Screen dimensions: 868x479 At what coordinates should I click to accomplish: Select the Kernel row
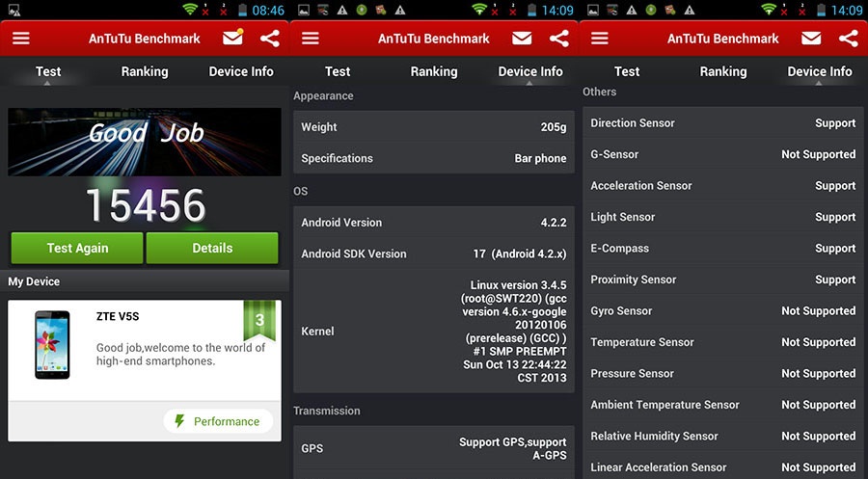pyautogui.click(x=434, y=332)
